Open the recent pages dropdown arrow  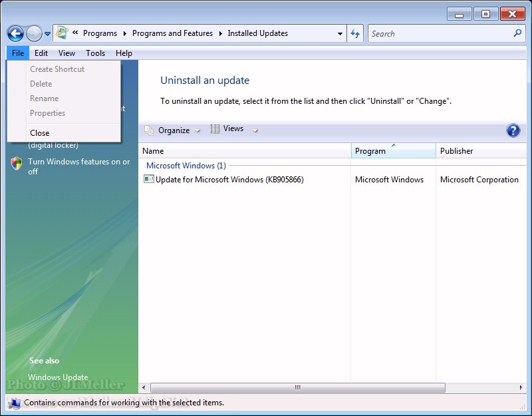pyautogui.click(x=48, y=34)
